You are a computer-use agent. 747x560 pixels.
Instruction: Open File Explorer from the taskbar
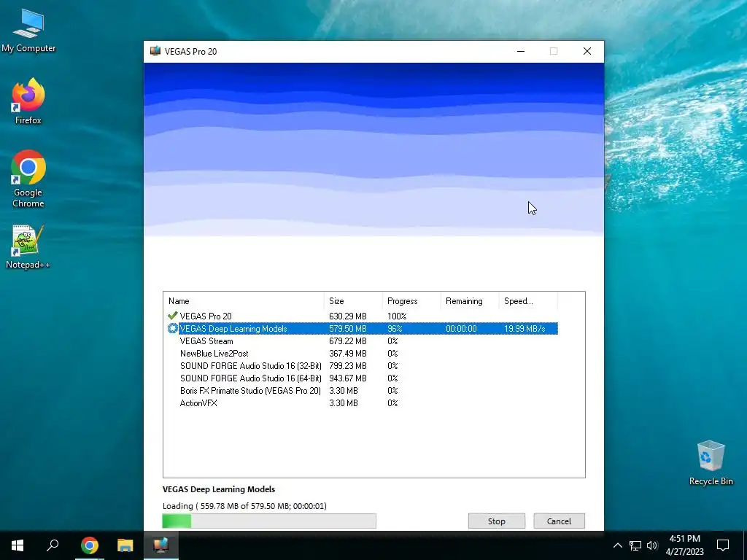point(125,545)
